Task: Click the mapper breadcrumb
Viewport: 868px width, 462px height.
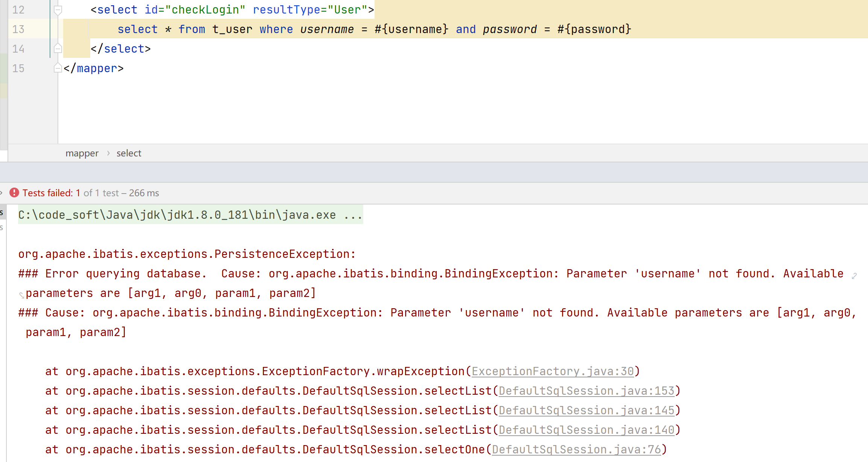Action: [x=82, y=153]
